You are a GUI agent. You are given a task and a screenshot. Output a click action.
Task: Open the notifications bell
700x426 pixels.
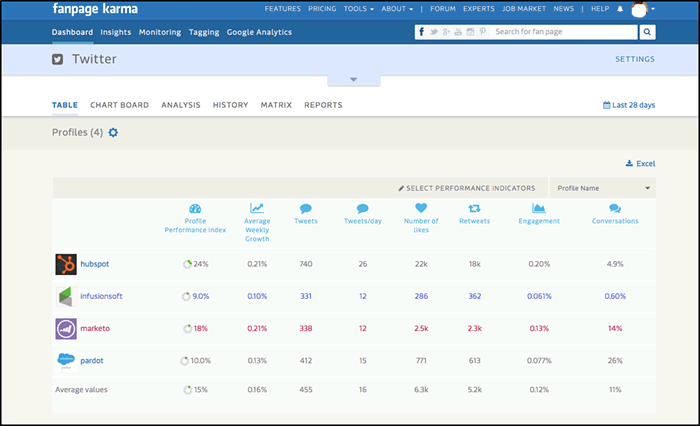[620, 9]
